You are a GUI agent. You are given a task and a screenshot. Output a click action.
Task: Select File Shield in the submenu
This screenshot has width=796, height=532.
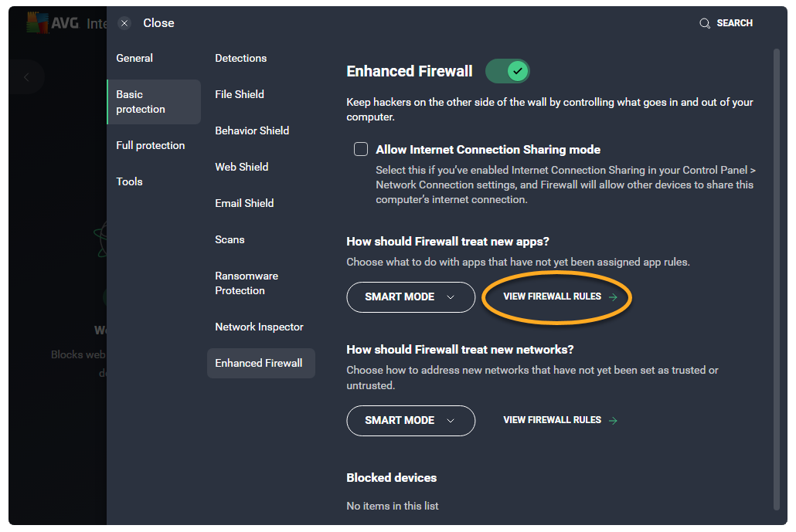coord(240,94)
